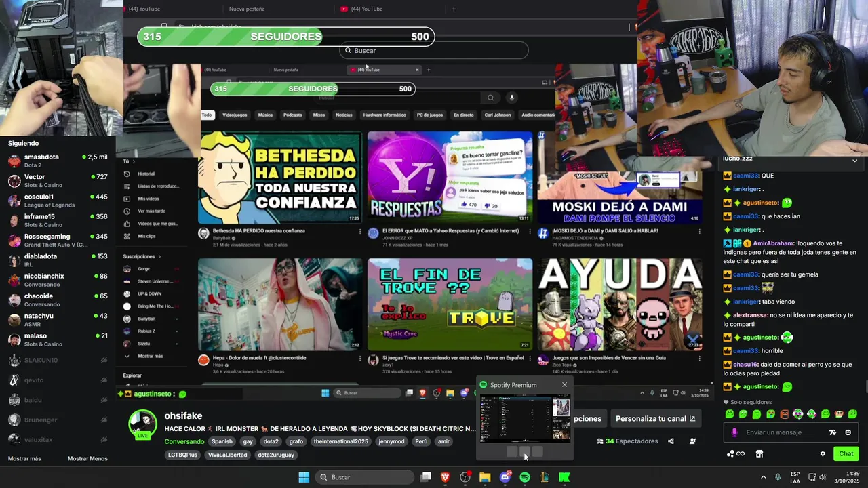Click the ohsifake channel avatar
The height and width of the screenshot is (488, 868).
[143, 424]
